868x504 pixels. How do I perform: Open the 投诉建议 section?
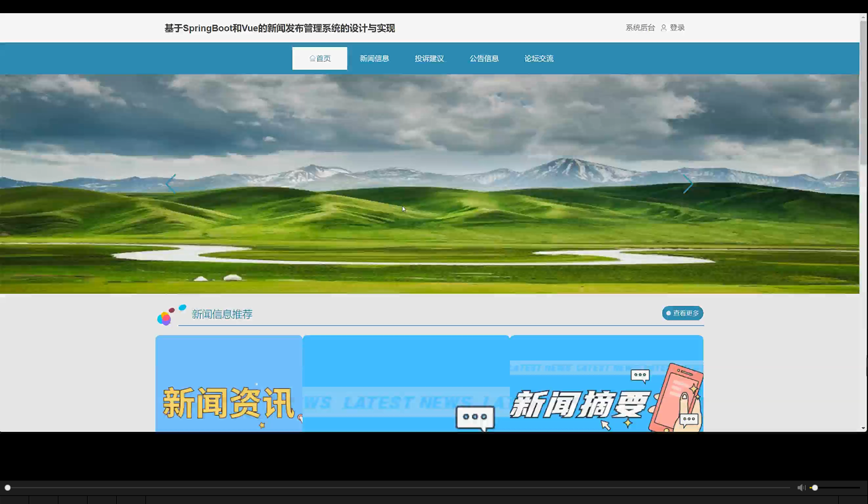click(x=429, y=58)
